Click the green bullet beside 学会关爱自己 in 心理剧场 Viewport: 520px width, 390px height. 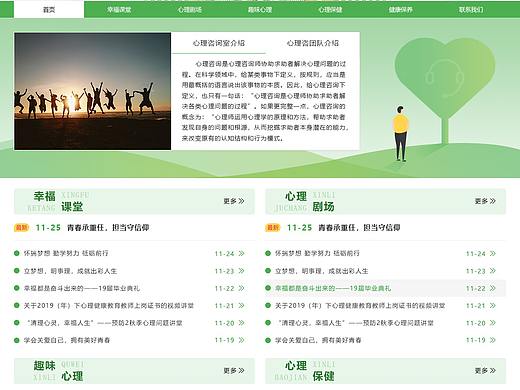(268, 340)
